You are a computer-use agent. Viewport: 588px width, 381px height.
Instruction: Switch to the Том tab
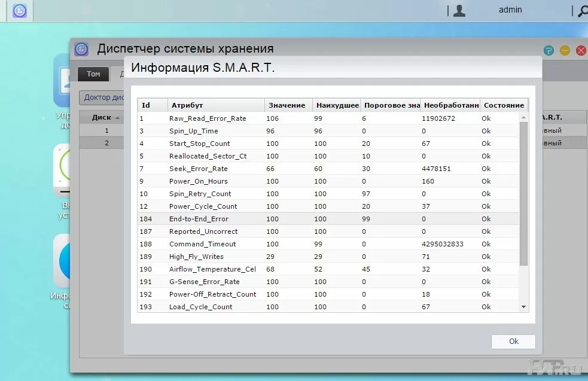pos(93,74)
